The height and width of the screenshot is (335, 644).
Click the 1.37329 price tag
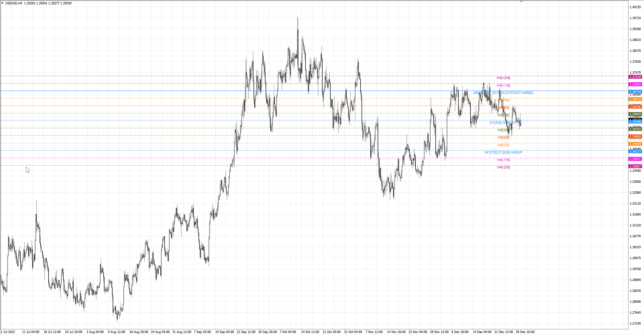[x=635, y=77]
